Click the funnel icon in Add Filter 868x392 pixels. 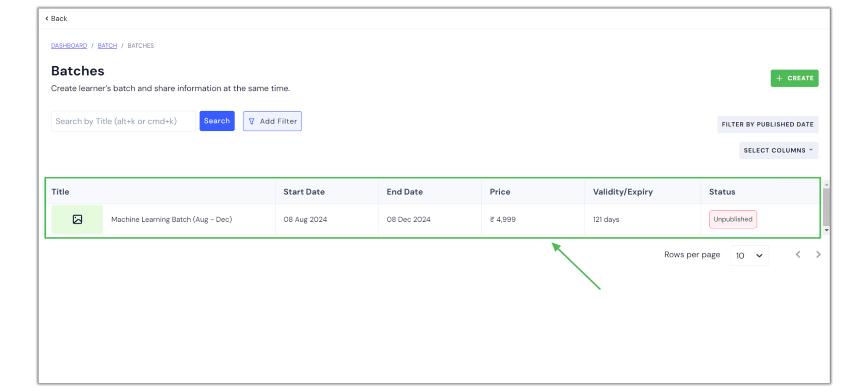pos(252,121)
